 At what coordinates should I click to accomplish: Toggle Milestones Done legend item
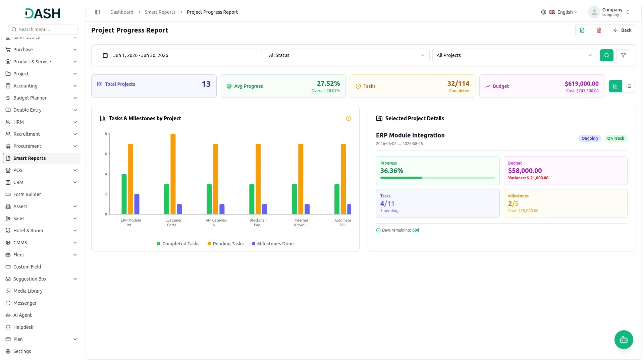coord(273,244)
